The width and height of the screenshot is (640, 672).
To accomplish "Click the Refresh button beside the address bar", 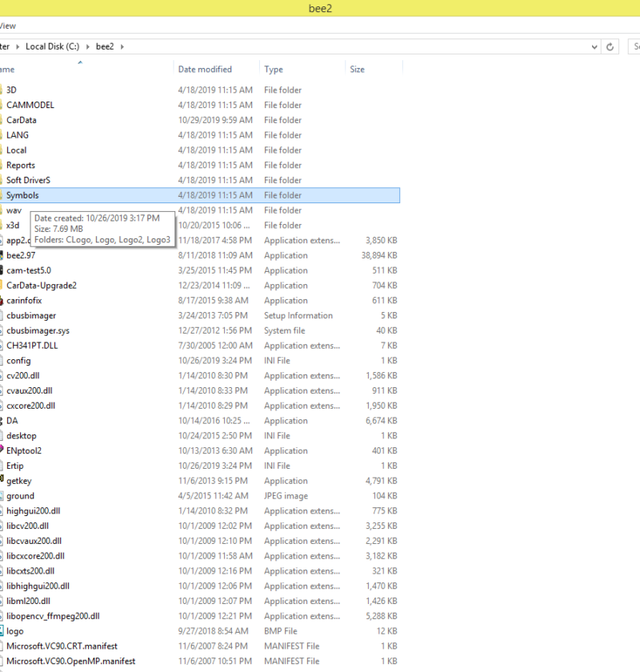I will click(610, 46).
